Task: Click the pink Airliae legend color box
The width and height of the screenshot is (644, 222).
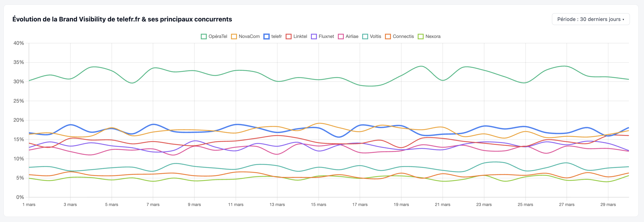Action: click(x=341, y=37)
